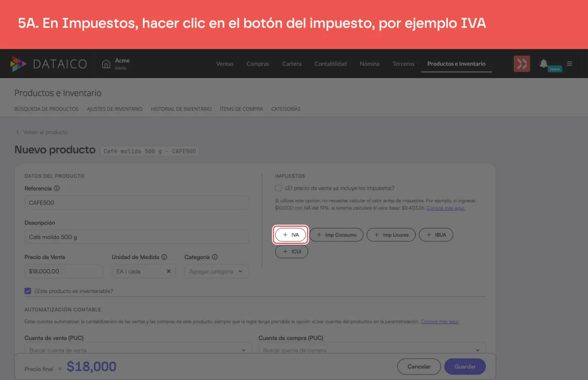Open the Cuenta de compra account dropdown
Image resolution: width=588 pixels, height=380 pixels.
tap(372, 350)
